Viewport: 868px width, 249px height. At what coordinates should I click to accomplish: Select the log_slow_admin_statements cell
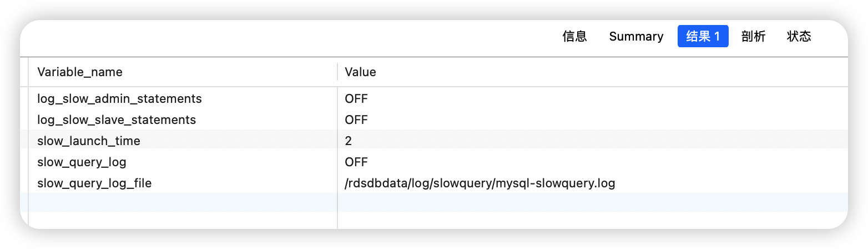click(x=119, y=99)
